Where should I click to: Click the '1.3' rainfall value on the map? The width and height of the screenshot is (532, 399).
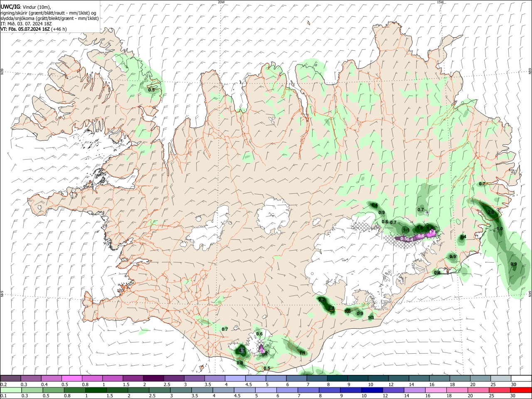[371, 318]
